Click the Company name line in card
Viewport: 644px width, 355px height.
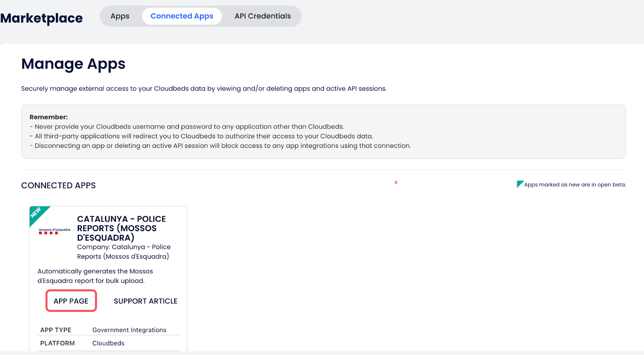click(x=124, y=252)
